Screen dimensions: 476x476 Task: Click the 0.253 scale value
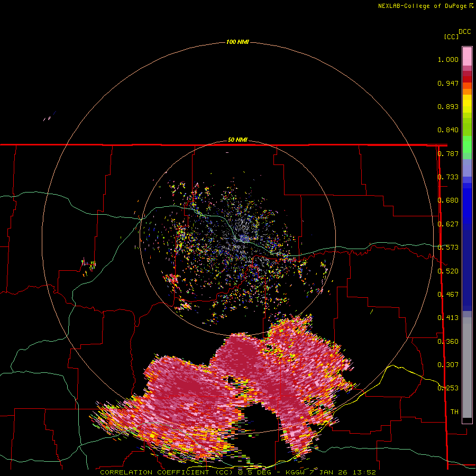click(x=448, y=388)
